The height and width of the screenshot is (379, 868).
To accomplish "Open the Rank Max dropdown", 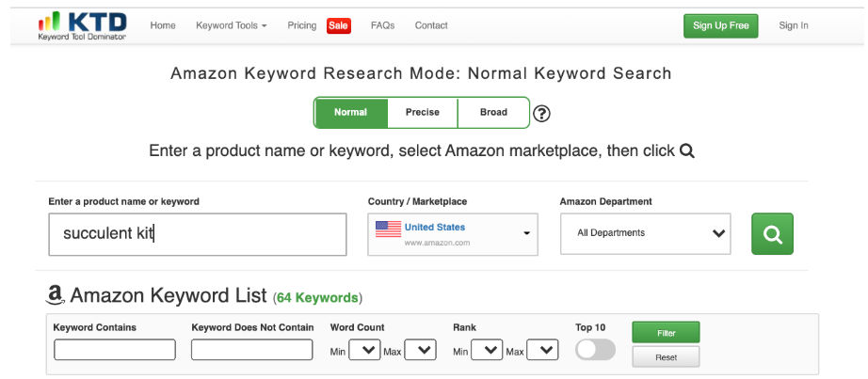I will click(x=542, y=350).
